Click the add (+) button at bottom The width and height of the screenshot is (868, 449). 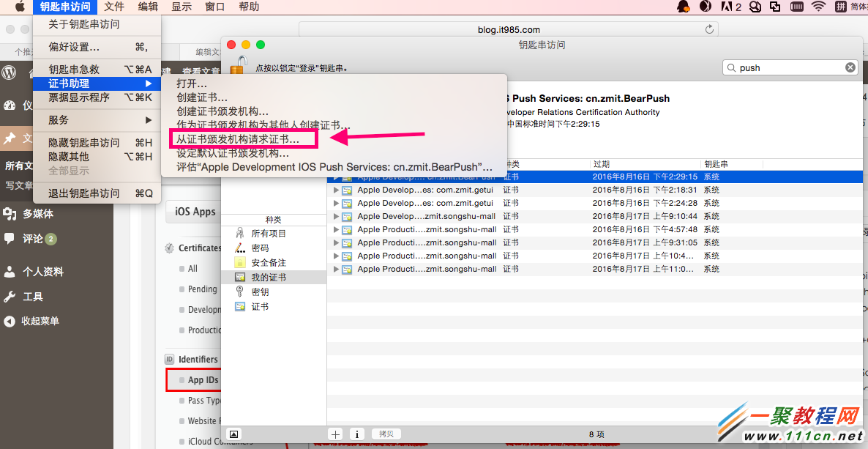[335, 434]
